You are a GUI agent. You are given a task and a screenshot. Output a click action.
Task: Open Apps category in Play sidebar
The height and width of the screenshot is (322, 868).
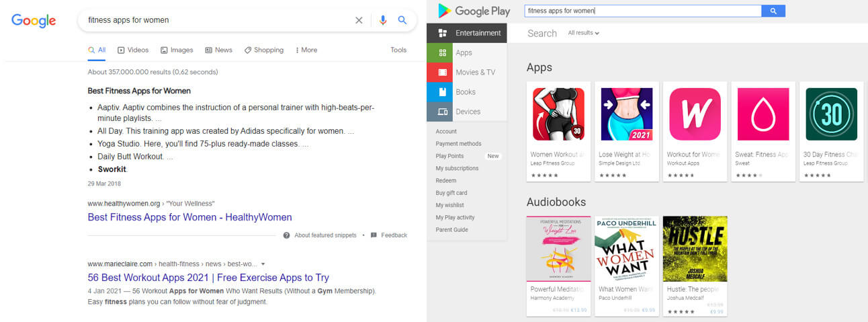(467, 52)
